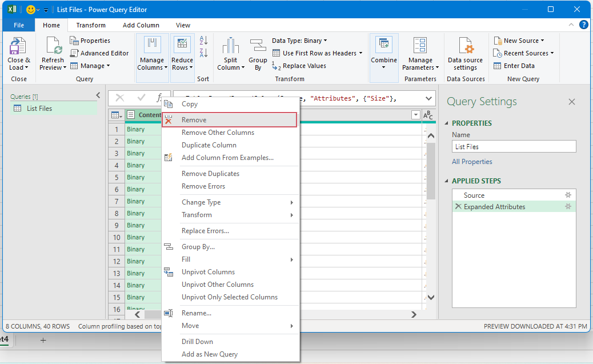The width and height of the screenshot is (593, 364).
Task: Click the vertical scrollbar thumb
Action: pos(431,171)
